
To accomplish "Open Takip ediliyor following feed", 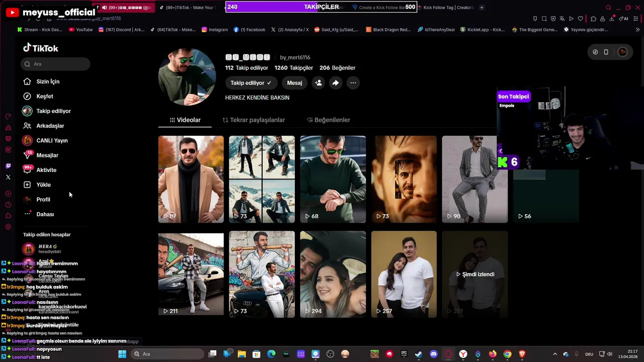I will point(47,111).
